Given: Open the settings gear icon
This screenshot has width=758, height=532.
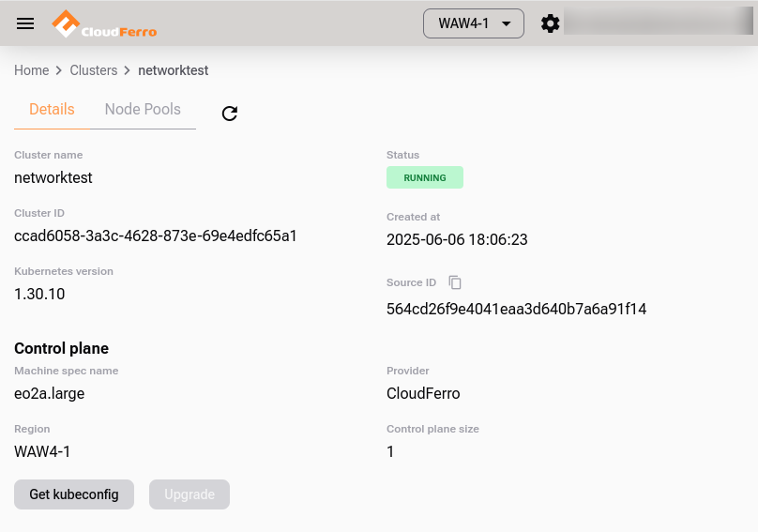Looking at the screenshot, I should point(550,23).
